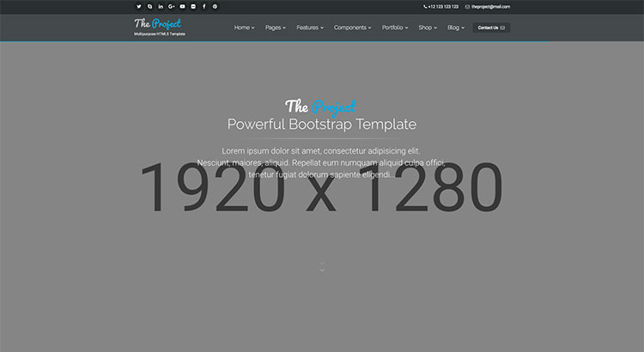This screenshot has width=644, height=352.
Task: Click the LinkedIn icon
Action: [161, 6]
